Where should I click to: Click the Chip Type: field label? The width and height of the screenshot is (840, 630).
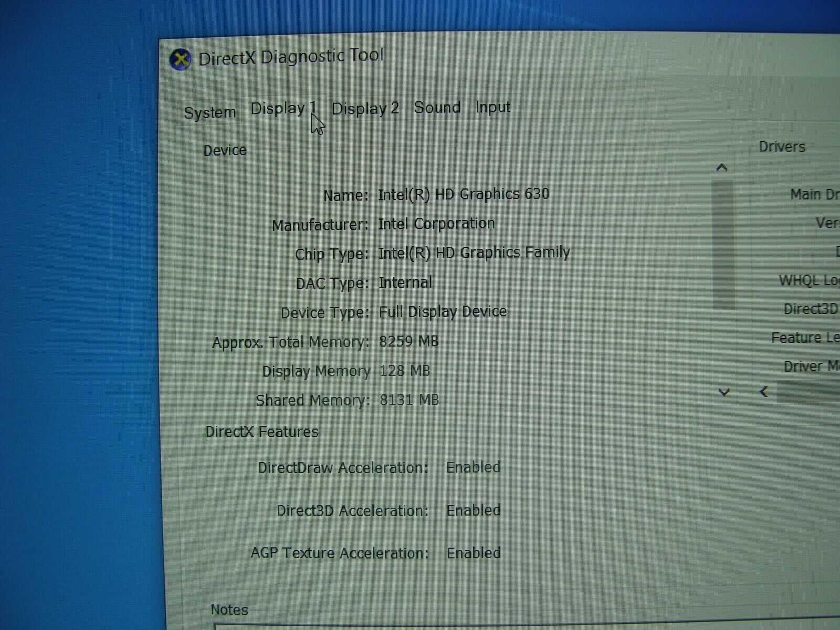coord(332,254)
